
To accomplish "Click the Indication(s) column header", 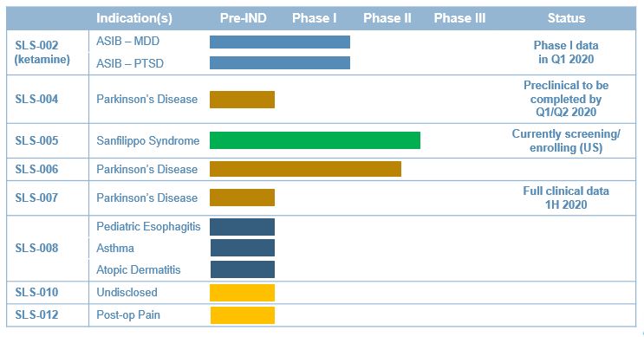I will (x=133, y=18).
